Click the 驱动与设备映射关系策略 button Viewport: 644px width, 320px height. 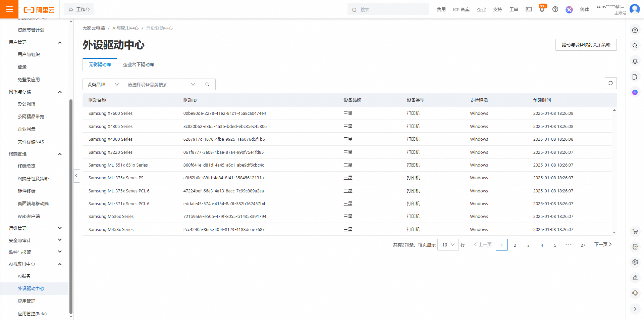coord(586,45)
